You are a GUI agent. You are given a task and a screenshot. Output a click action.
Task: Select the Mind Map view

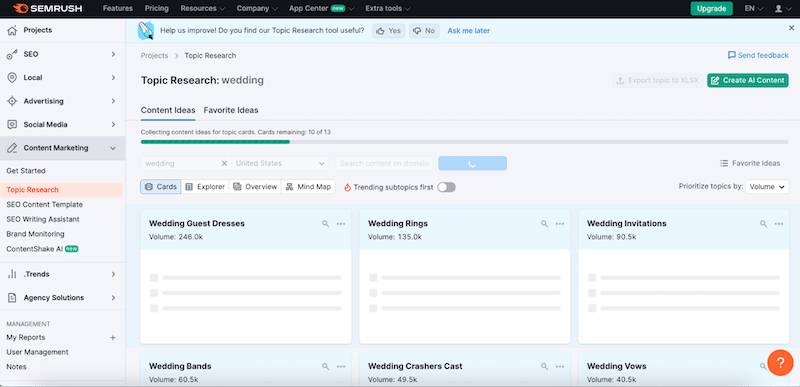pos(308,187)
